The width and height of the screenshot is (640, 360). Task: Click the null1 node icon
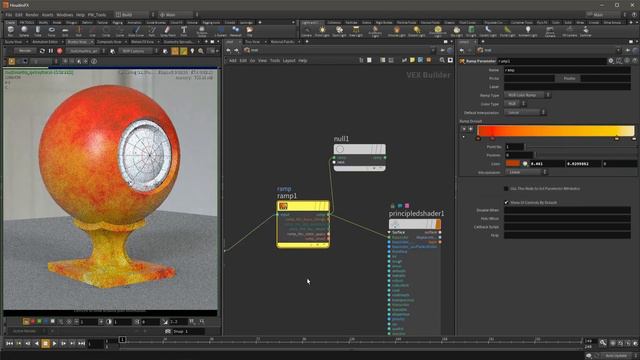coord(340,149)
